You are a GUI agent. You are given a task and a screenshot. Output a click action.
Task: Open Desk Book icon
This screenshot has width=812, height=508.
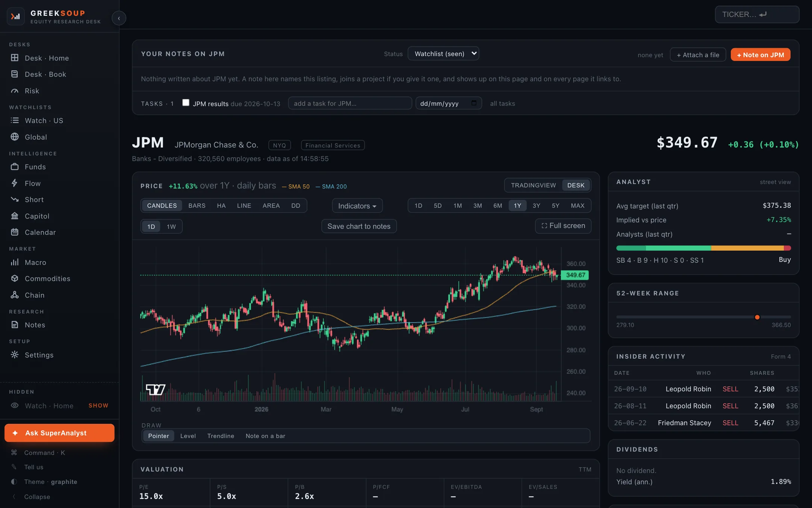tap(15, 74)
